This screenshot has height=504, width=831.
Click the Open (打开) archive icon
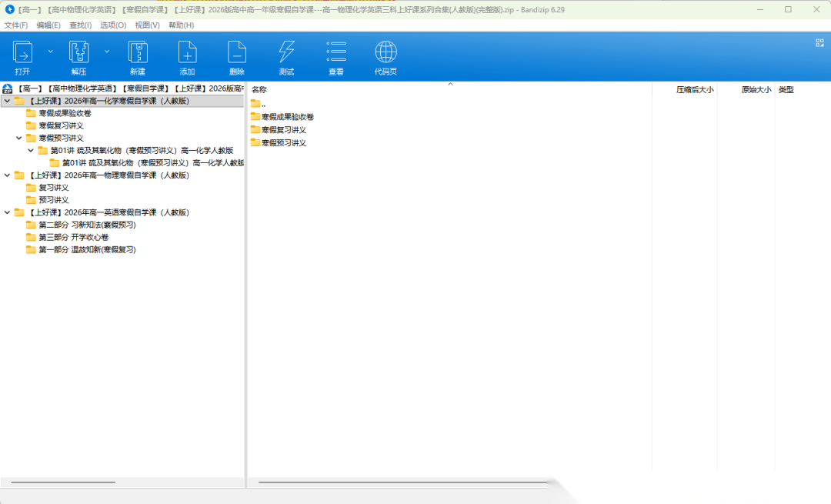(22, 52)
